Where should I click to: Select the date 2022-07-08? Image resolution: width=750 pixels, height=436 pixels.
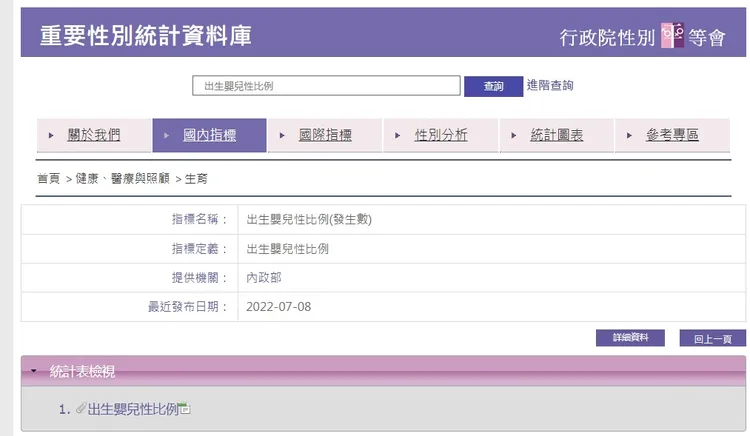tap(278, 307)
